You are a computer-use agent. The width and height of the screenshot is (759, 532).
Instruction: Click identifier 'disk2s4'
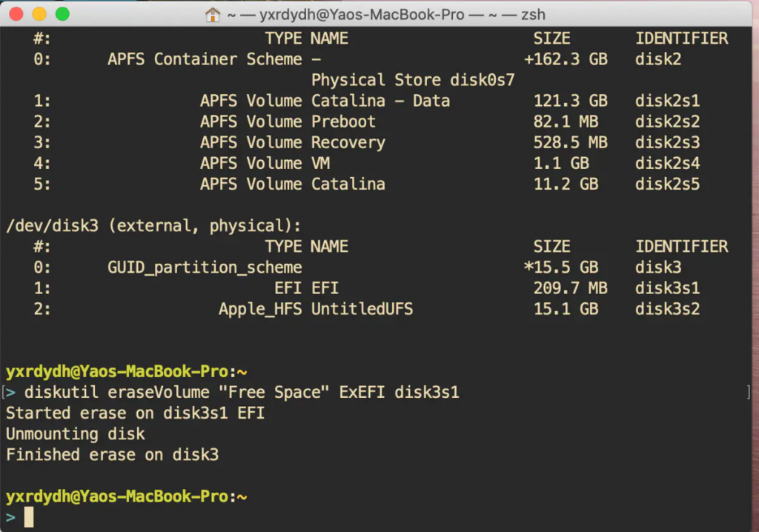pyautogui.click(x=668, y=163)
